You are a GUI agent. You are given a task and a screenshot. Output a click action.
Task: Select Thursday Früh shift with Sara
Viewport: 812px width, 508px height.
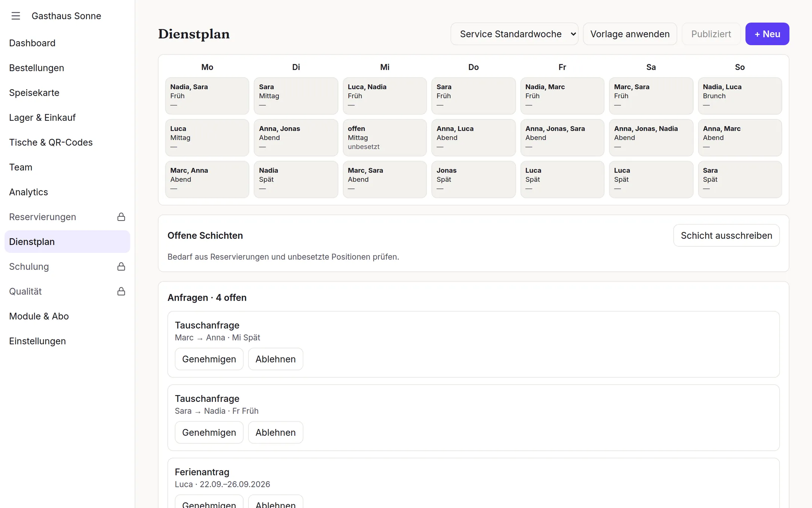coord(474,96)
